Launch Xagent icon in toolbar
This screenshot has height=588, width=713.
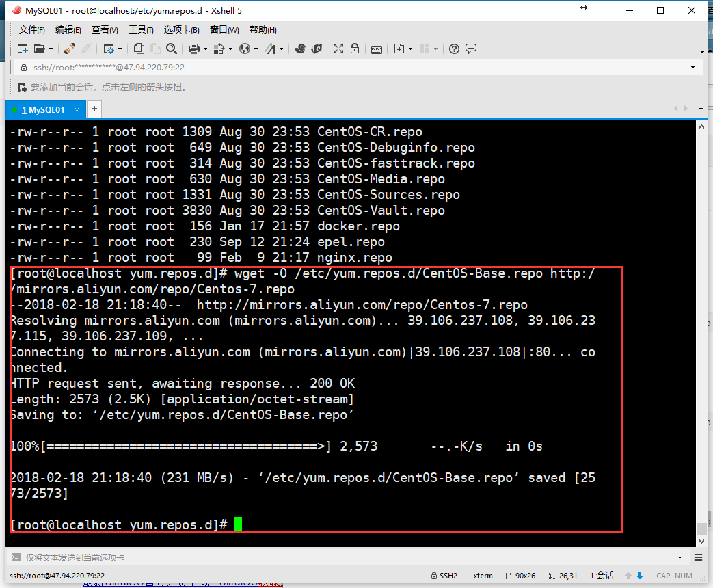tap(317, 49)
